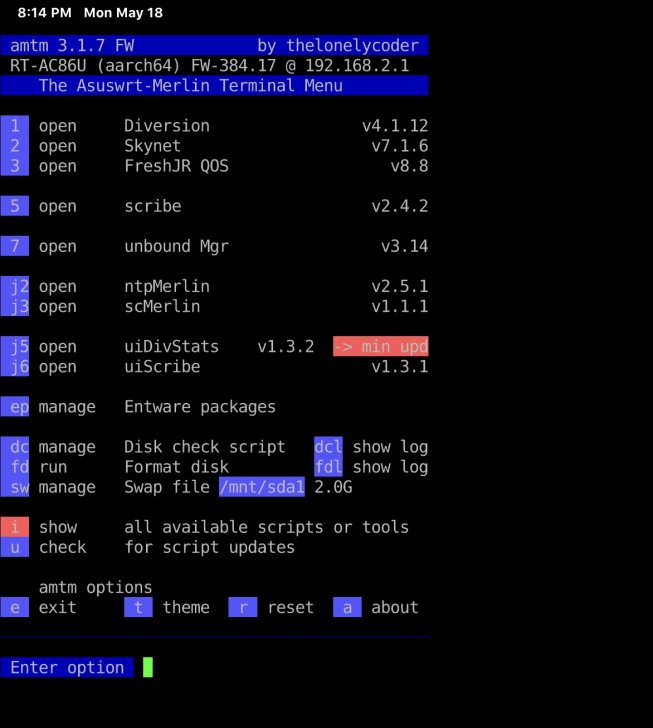Click version 'v2.4.2' text
Image resolution: width=653 pixels, height=728 pixels.
click(x=400, y=206)
